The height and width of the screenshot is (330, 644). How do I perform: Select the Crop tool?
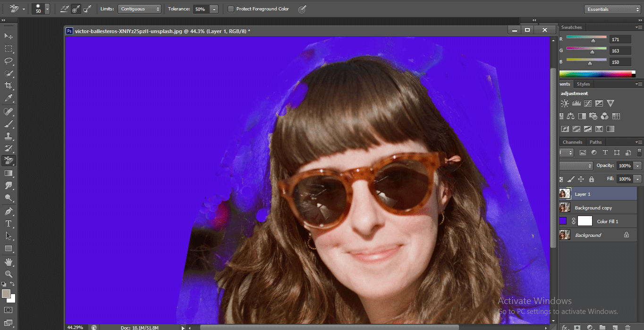coord(8,86)
